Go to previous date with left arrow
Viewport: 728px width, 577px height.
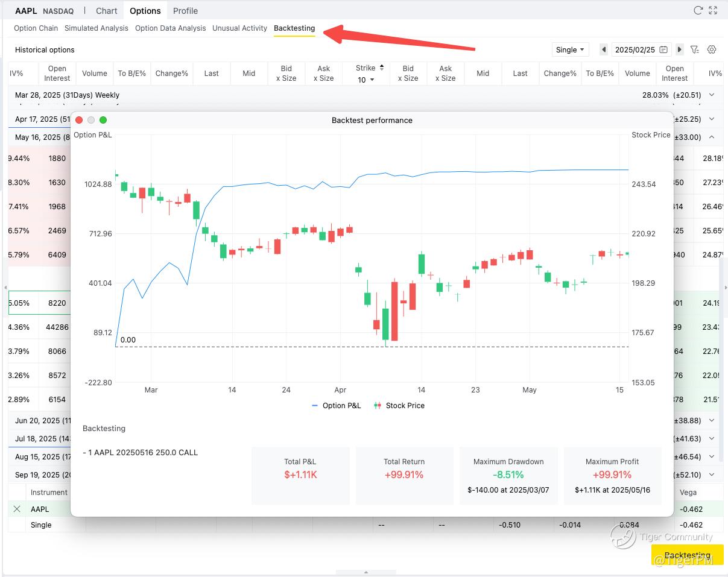pyautogui.click(x=603, y=49)
